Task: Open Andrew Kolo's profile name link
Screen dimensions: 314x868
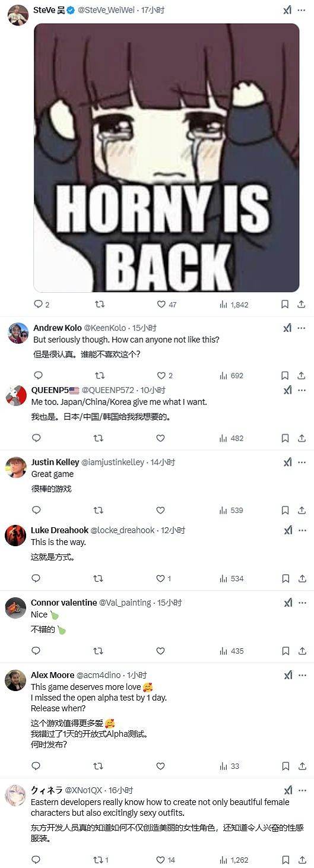Action: [x=58, y=328]
